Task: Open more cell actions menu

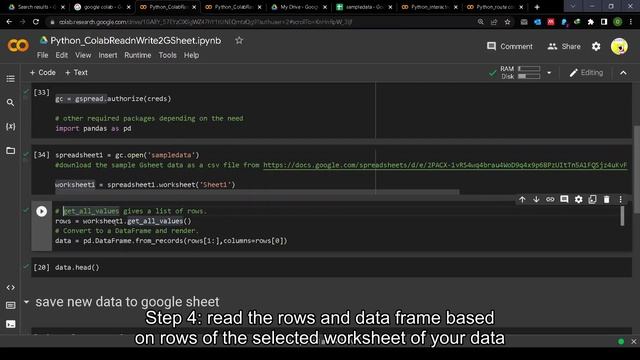Action: coord(620,199)
